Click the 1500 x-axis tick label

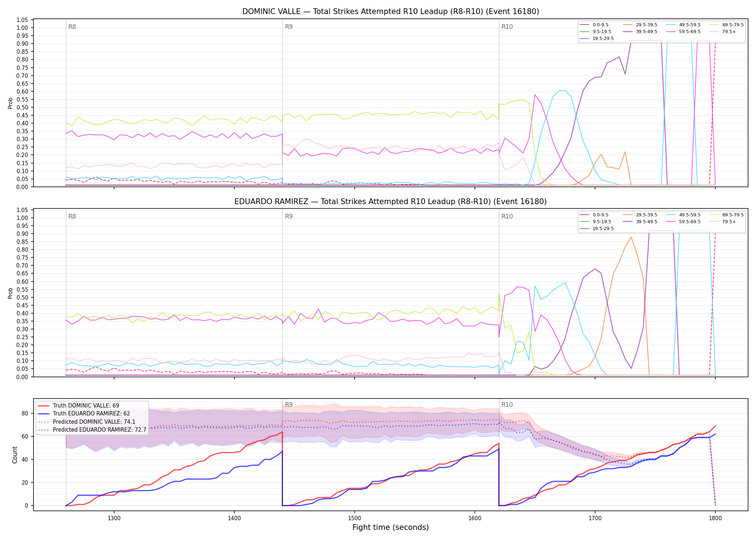(355, 518)
